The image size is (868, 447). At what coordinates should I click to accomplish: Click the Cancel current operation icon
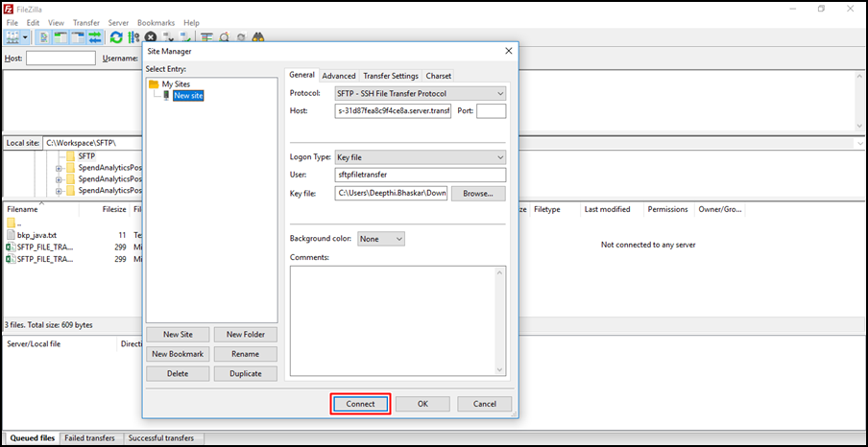click(x=150, y=37)
